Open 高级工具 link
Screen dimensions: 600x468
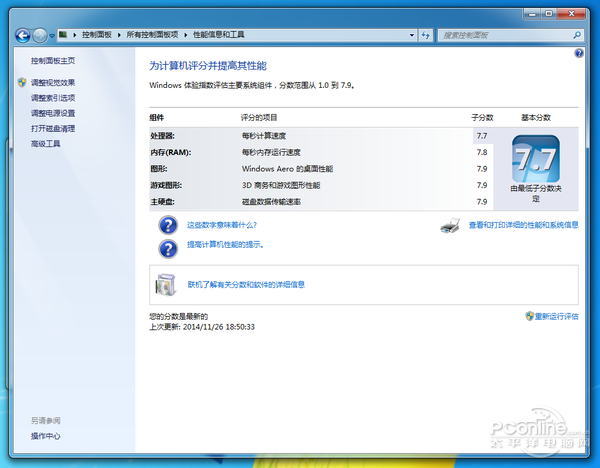tap(46, 144)
